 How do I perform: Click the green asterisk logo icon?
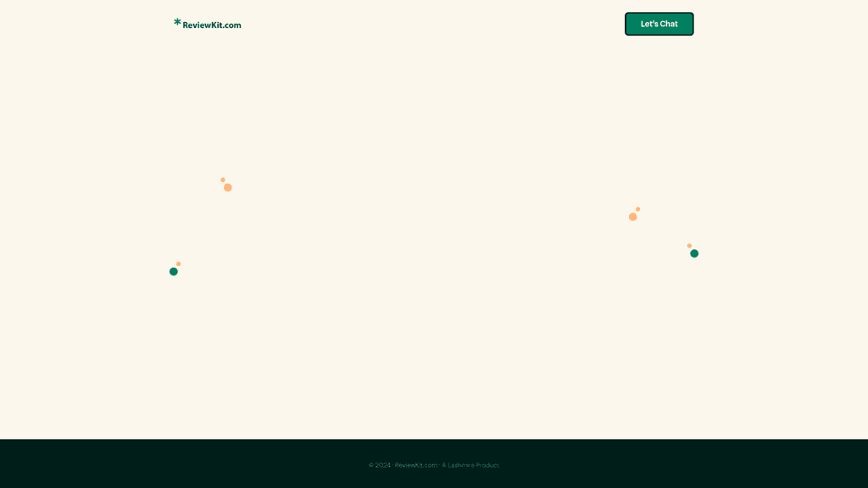tap(178, 23)
